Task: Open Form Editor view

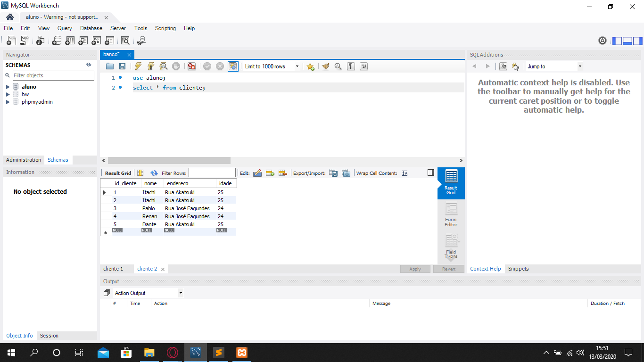Action: [451, 215]
